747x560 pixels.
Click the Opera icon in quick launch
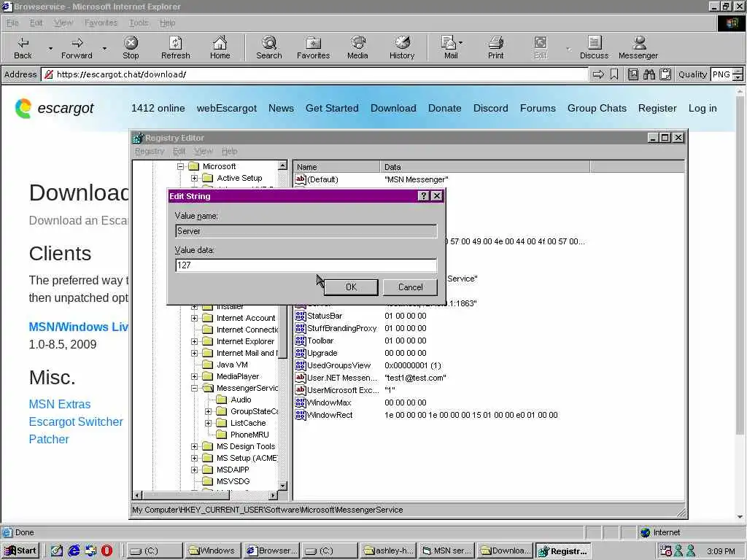click(x=107, y=551)
